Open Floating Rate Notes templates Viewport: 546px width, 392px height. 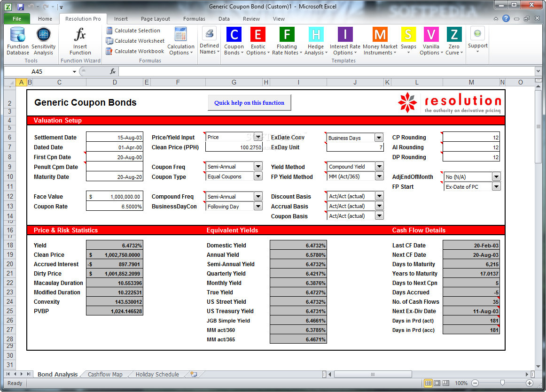(x=287, y=41)
